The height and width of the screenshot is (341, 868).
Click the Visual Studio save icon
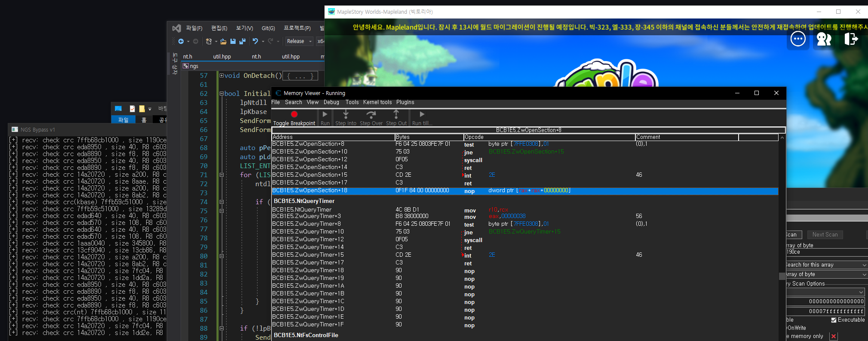tap(233, 41)
